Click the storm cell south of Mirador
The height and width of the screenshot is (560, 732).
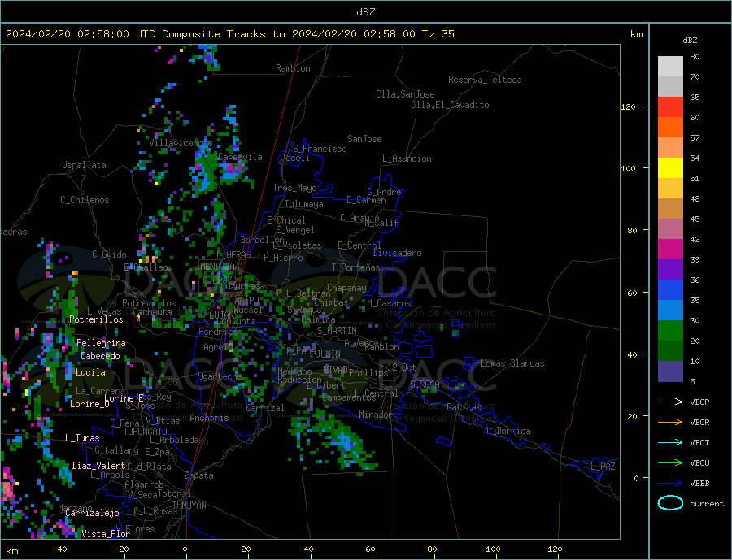point(343,442)
